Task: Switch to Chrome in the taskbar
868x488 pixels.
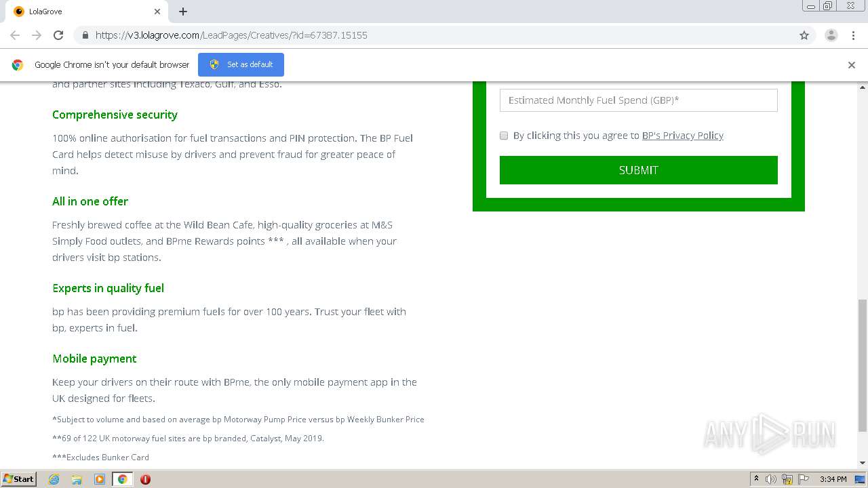Action: point(123,479)
